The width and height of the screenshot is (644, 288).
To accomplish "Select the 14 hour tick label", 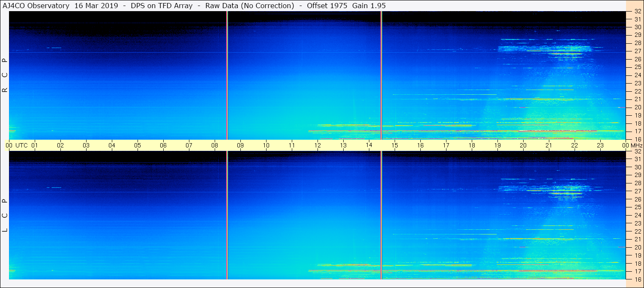I will 369,145.
